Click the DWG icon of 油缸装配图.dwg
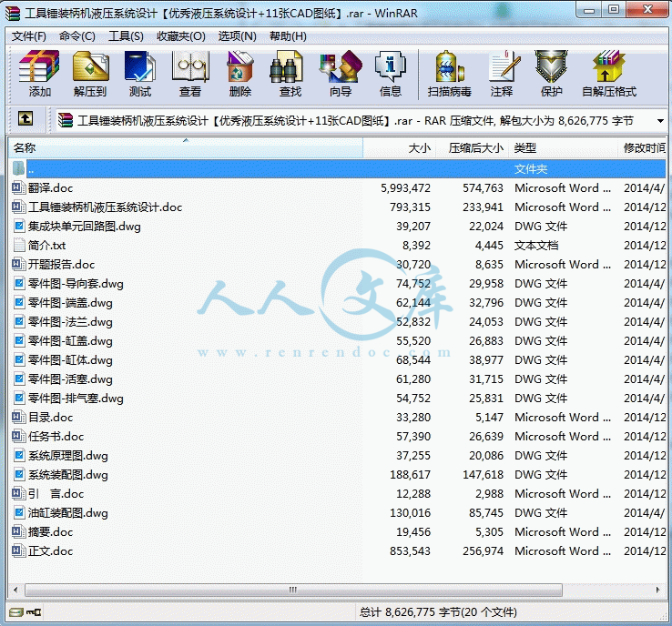This screenshot has height=626, width=672. (x=18, y=512)
